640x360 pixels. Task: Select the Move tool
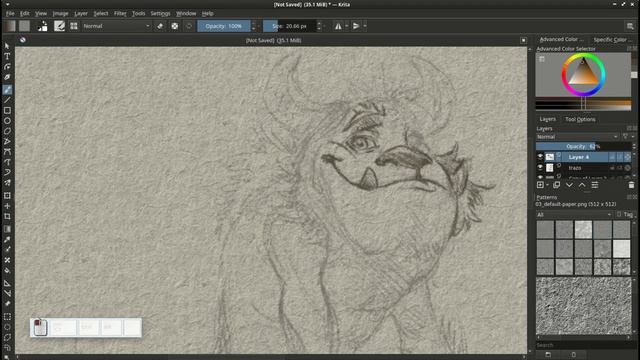pos(7,206)
